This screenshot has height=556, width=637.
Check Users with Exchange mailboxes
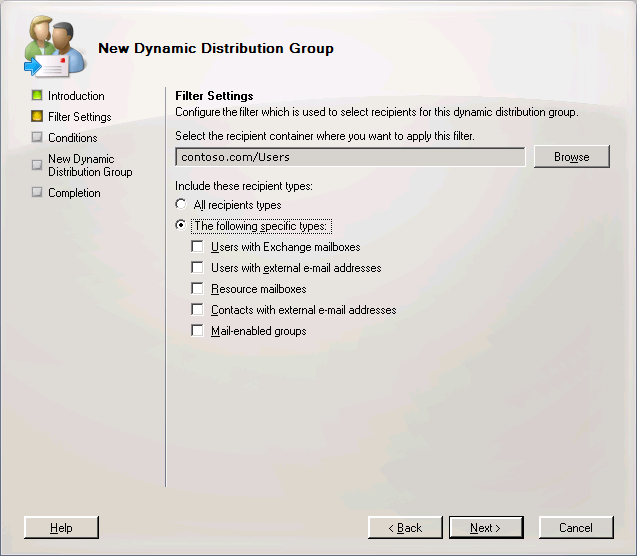click(197, 247)
